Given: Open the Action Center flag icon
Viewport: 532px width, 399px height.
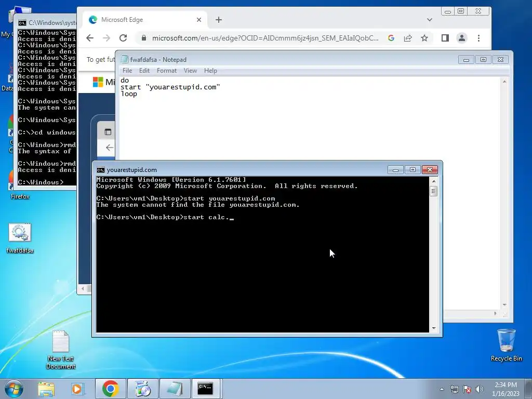Looking at the screenshot, I should pos(467,389).
